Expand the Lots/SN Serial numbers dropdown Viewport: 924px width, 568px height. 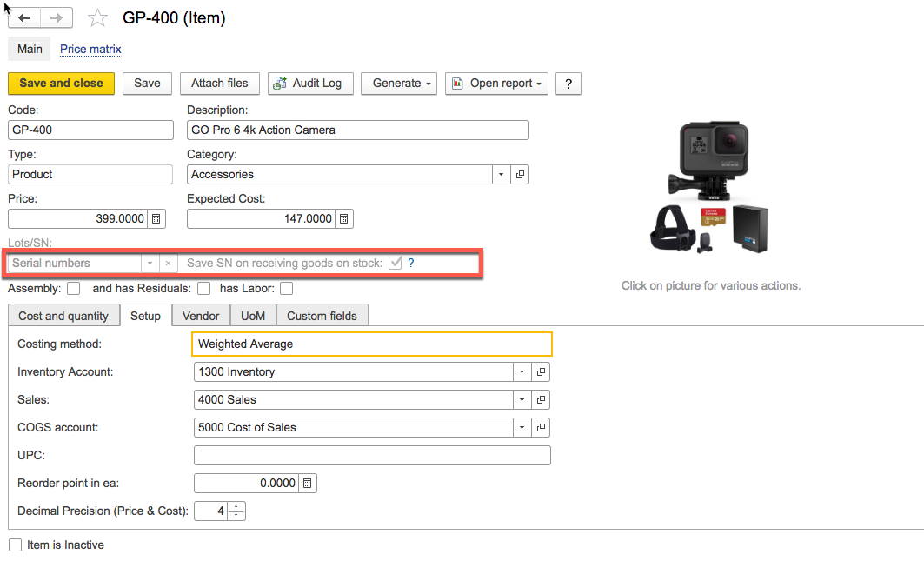pos(150,264)
